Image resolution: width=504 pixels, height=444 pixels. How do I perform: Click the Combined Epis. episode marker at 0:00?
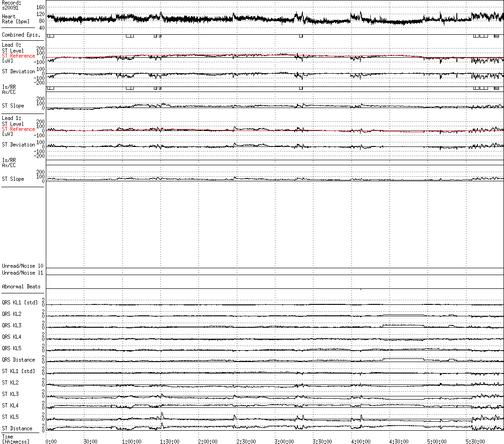(50, 36)
